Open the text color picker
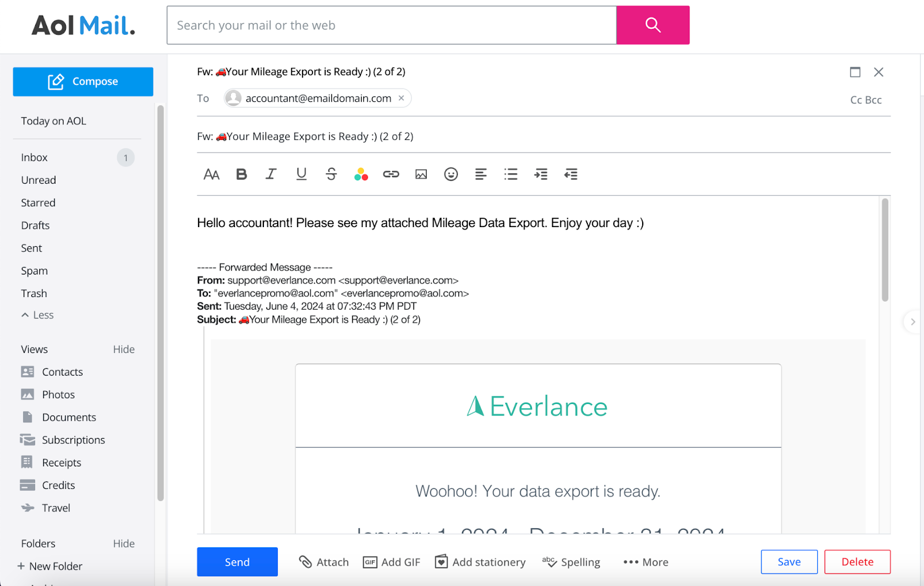Image resolution: width=924 pixels, height=586 pixels. (362, 174)
